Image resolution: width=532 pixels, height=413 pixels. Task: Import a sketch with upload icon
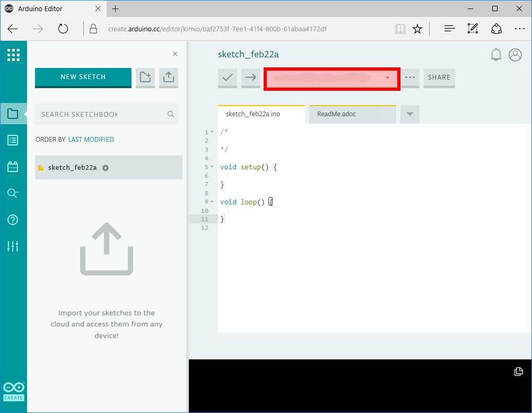(169, 78)
